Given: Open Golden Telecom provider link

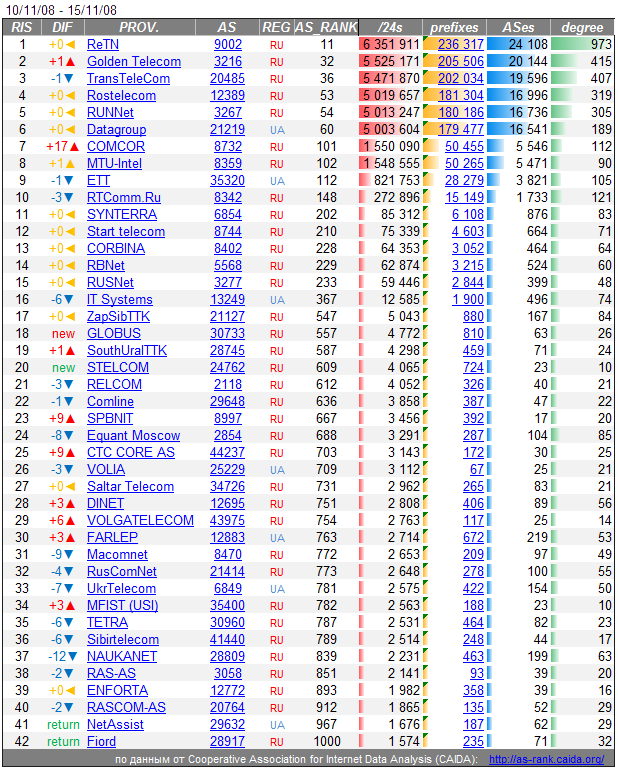Looking at the screenshot, I should (134, 62).
